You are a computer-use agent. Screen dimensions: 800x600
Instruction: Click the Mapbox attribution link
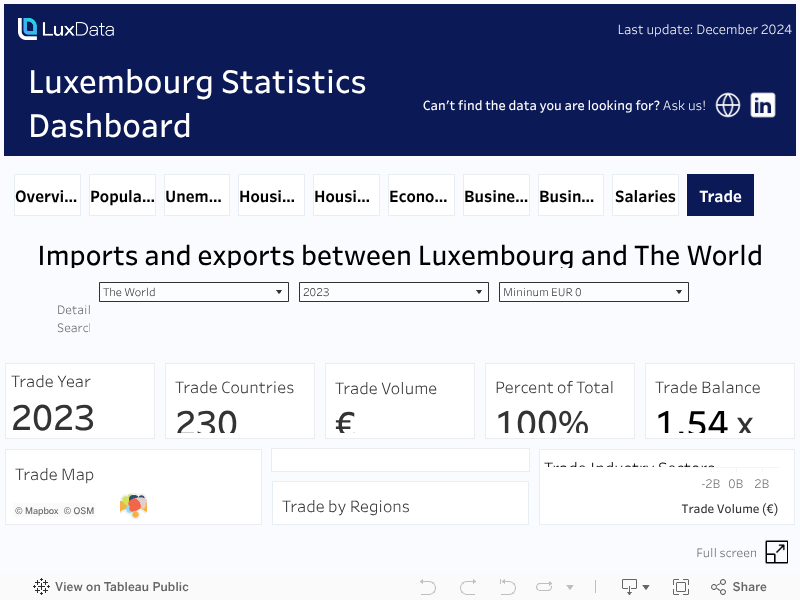coord(37,511)
